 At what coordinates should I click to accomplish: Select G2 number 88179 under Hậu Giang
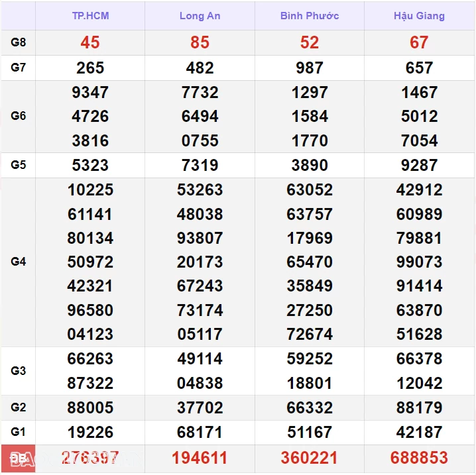pyautogui.click(x=419, y=407)
